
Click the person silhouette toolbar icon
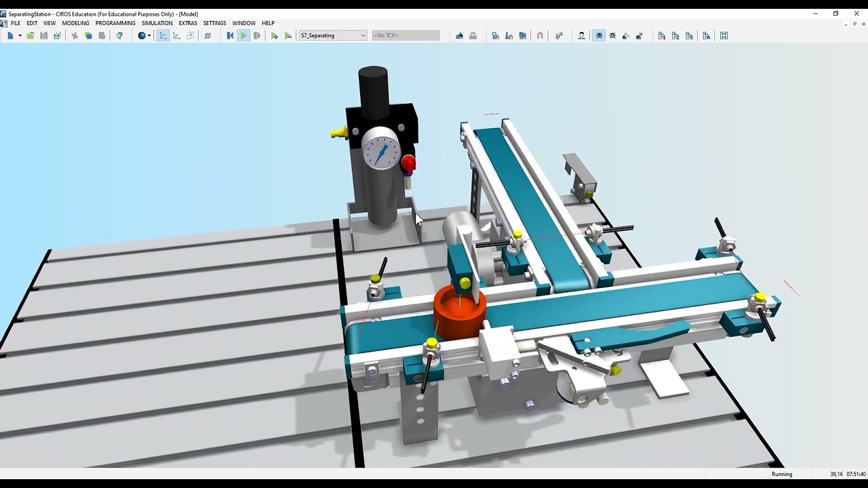[581, 35]
